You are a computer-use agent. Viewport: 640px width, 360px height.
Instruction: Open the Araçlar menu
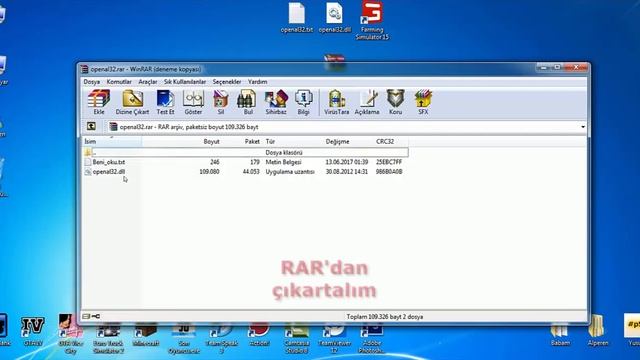(148, 82)
